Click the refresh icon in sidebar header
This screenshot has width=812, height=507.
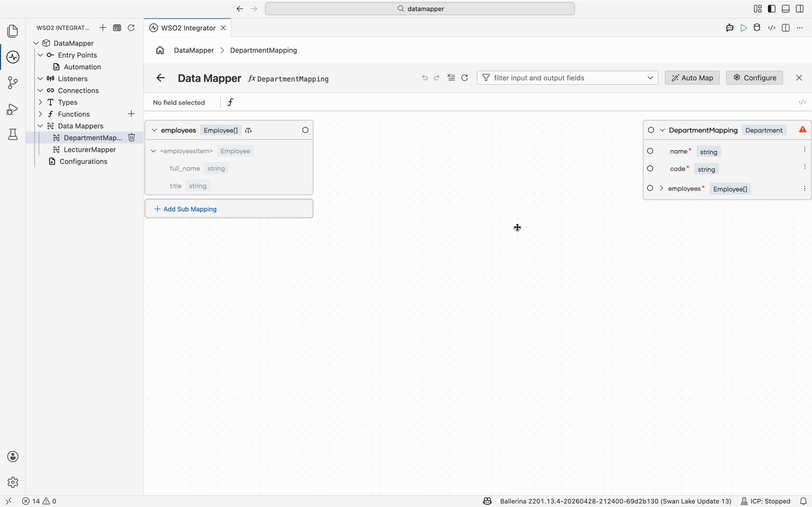tap(131, 28)
